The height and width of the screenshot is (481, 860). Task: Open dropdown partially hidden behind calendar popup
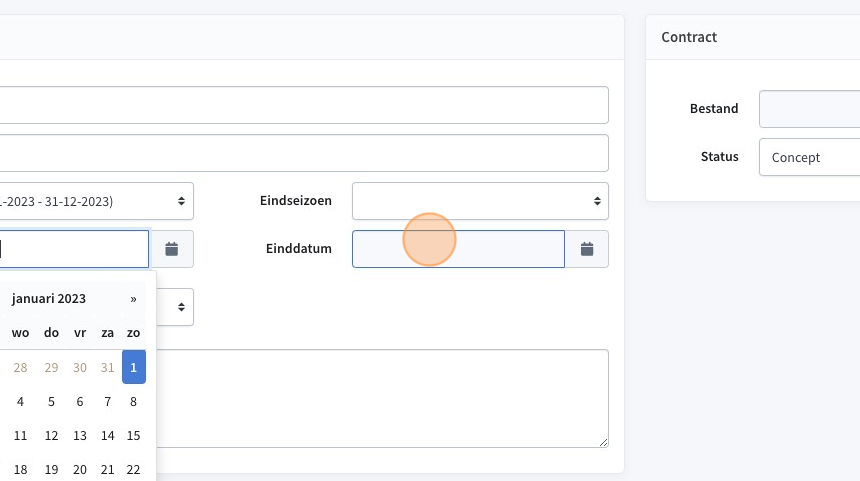click(175, 307)
